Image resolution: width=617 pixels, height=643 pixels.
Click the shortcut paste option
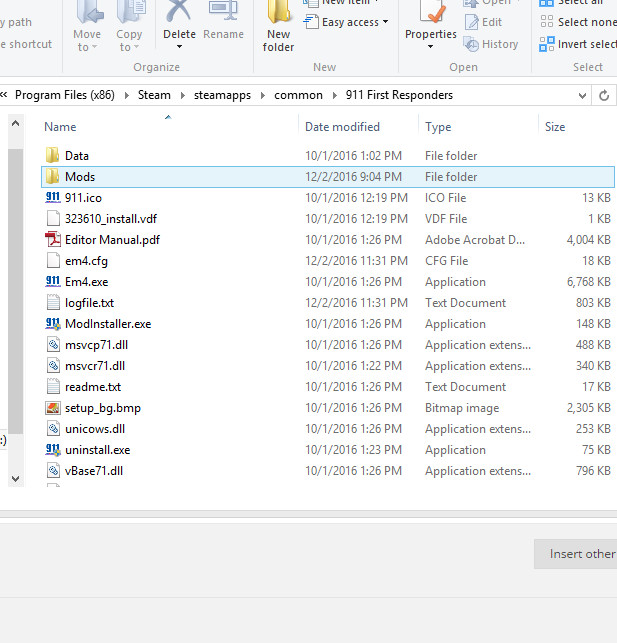26,44
